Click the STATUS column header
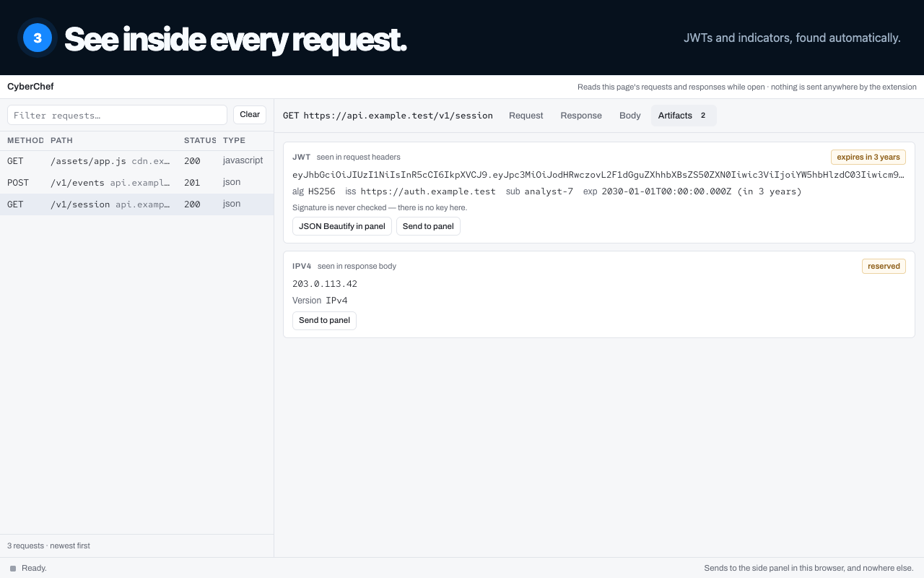924x578 pixels. [200, 140]
